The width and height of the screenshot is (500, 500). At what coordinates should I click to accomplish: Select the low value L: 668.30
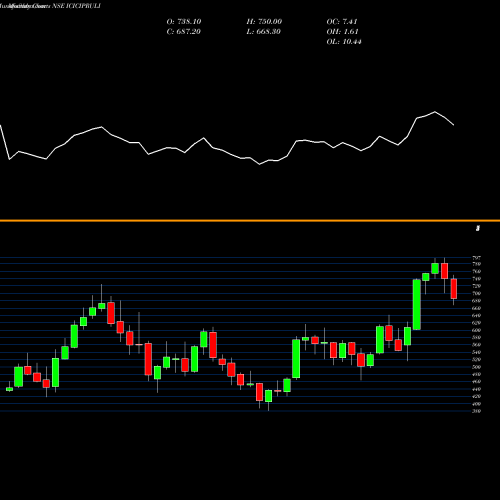263,32
